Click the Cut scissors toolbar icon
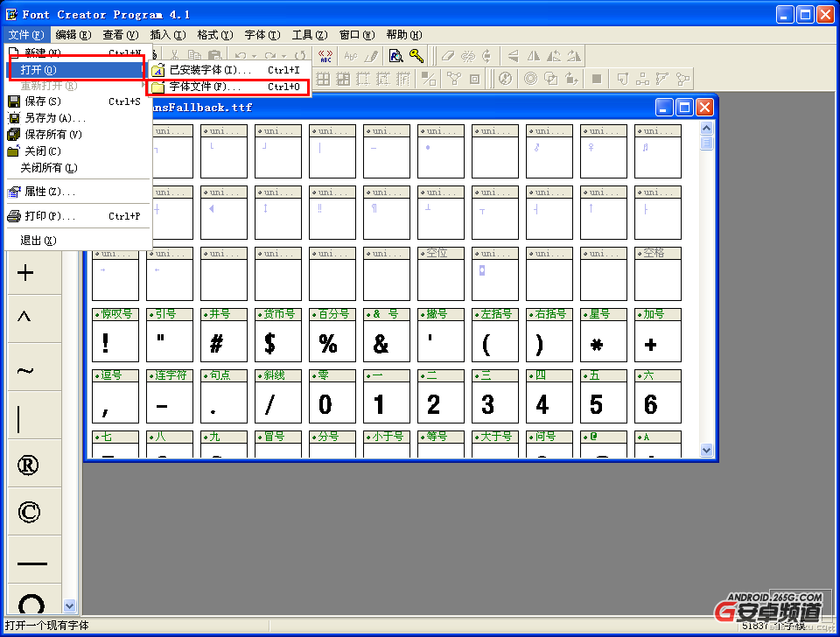This screenshot has width=840, height=637. click(x=175, y=55)
